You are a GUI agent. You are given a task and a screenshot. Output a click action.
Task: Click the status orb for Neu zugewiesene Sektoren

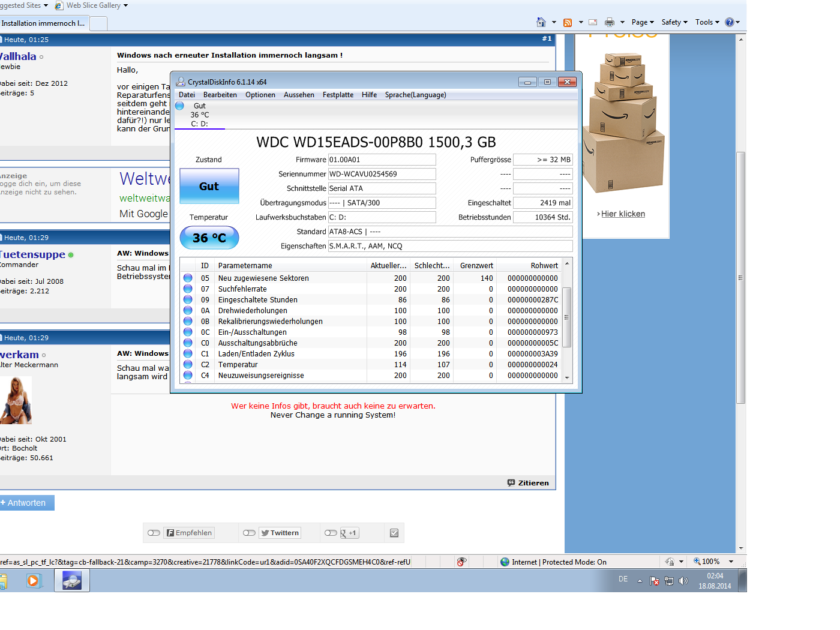click(x=188, y=278)
